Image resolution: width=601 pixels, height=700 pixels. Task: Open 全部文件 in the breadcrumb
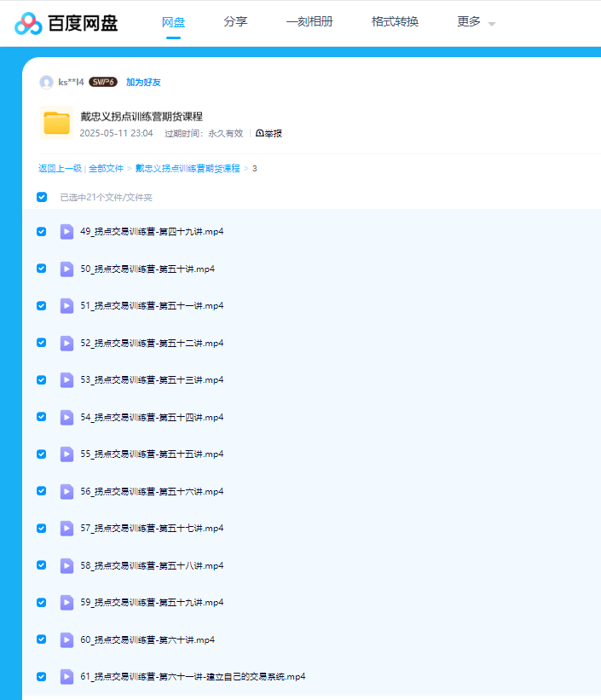106,169
